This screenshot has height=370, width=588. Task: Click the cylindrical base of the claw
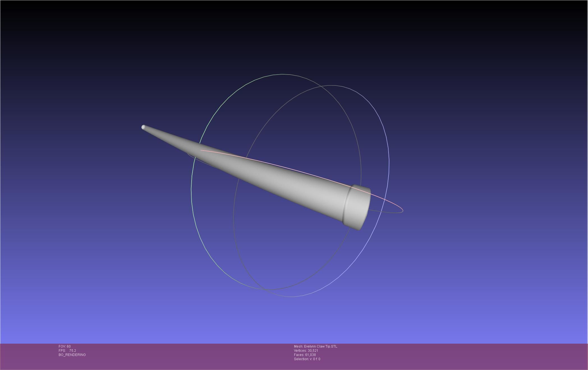click(x=357, y=207)
